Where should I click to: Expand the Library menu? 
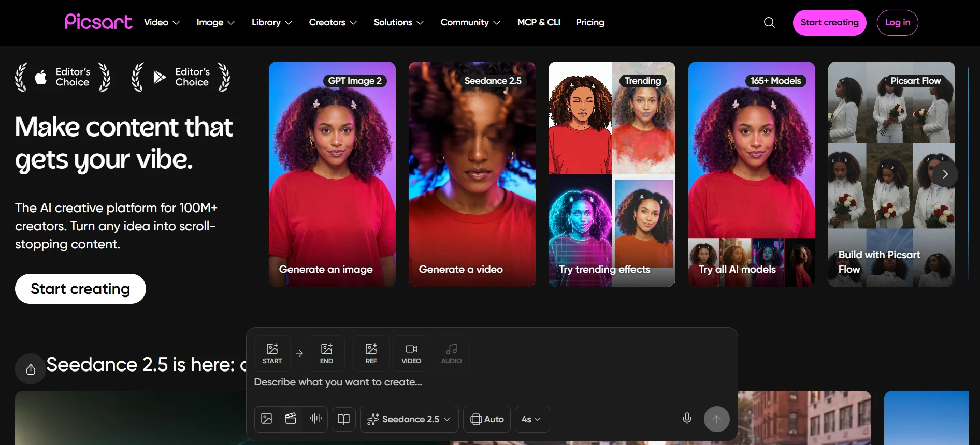point(272,22)
